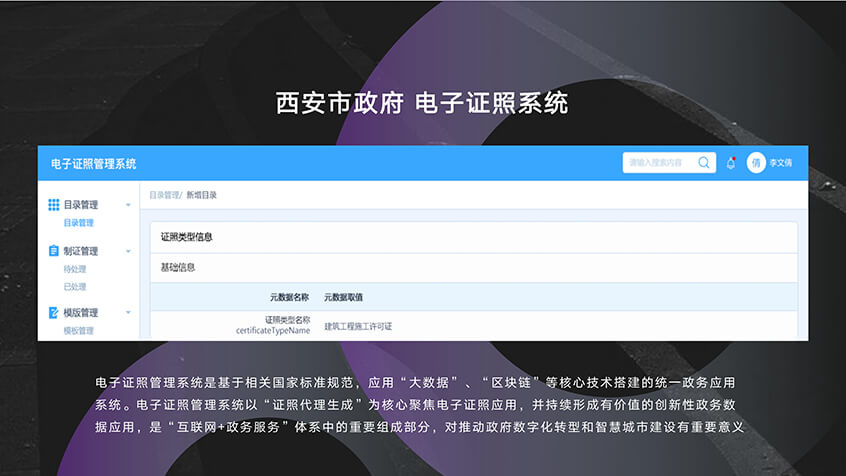Viewport: 846px width, 476px height.
Task: Click the 制证管理 clipboard icon
Action: [x=54, y=251]
